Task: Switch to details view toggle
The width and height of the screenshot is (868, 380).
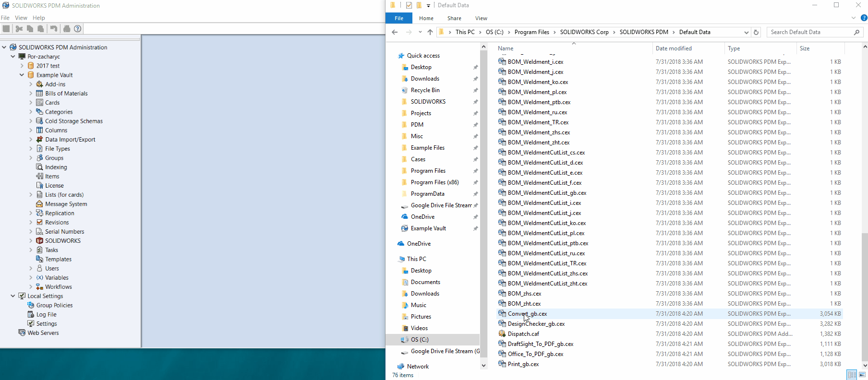Action: point(852,375)
